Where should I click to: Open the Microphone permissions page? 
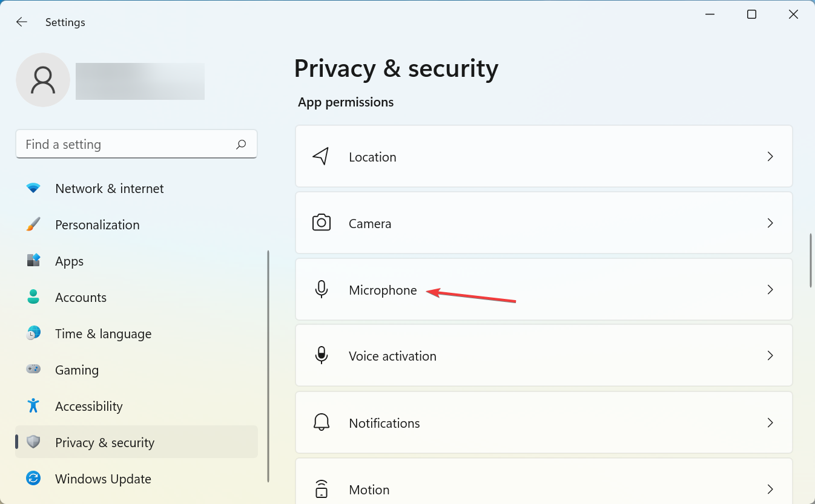(x=383, y=290)
